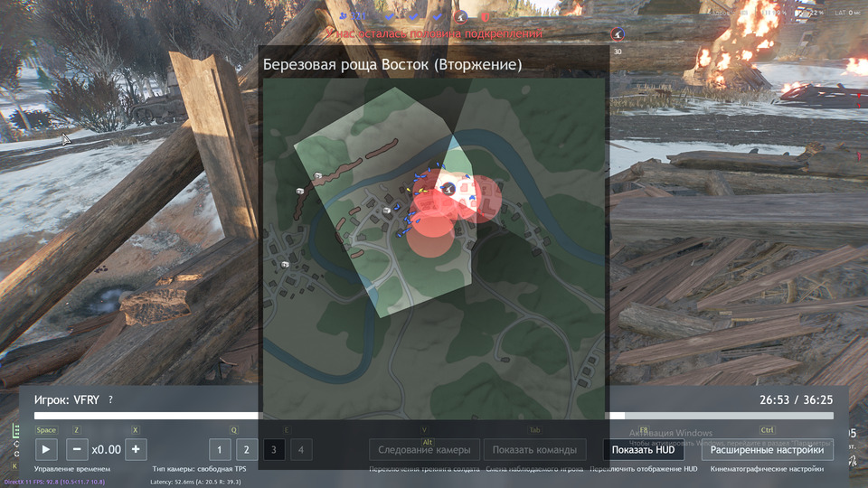The height and width of the screenshot is (488, 868).
Task: Switch to camera type 4
Action: coord(301,449)
